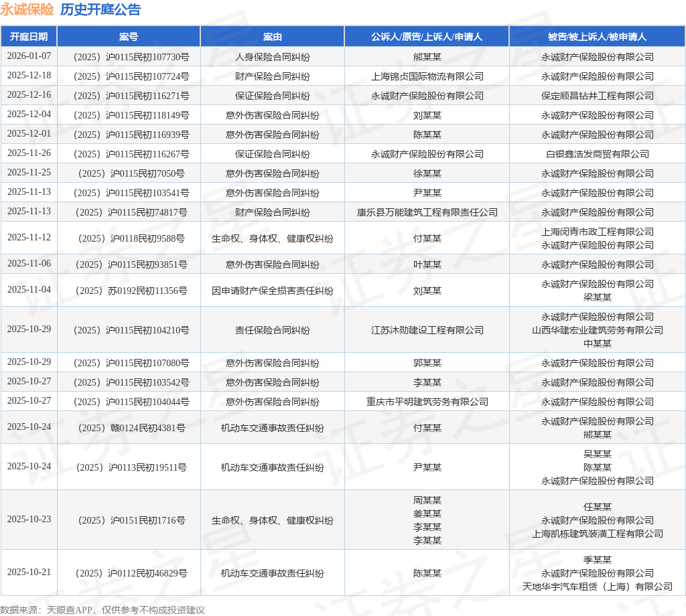
Task: Click defendant 保定顺昌钻井工程有限公司
Action: (x=597, y=96)
